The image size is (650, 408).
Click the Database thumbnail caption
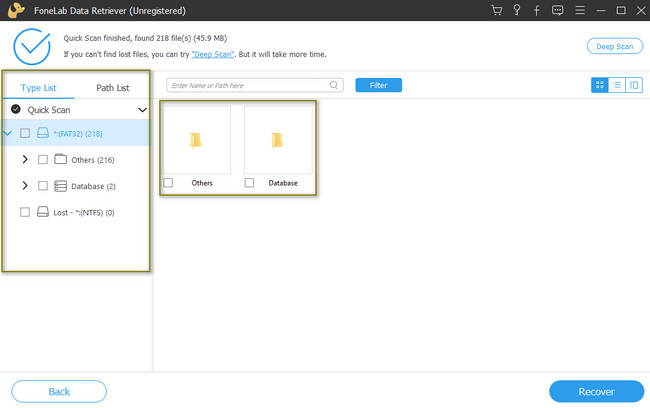283,183
